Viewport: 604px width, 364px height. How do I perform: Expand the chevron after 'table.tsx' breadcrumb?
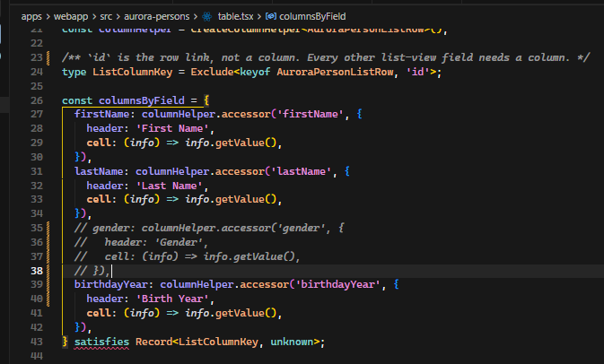click(259, 16)
